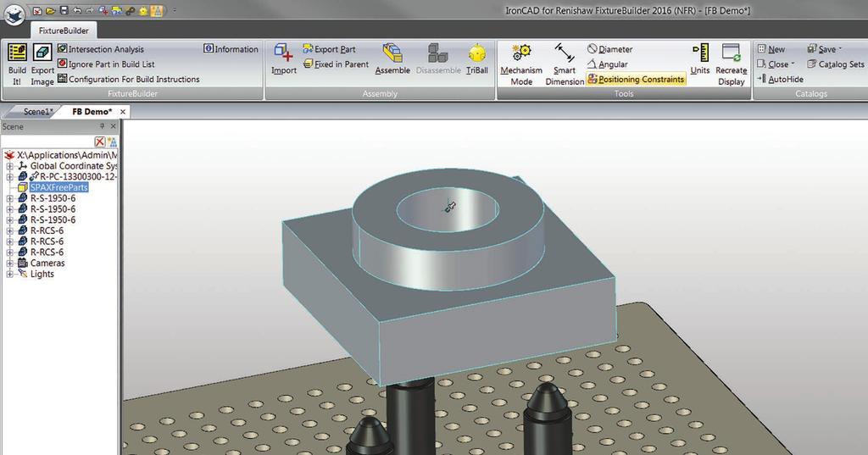Toggle Positioning Constraints off

point(636,79)
